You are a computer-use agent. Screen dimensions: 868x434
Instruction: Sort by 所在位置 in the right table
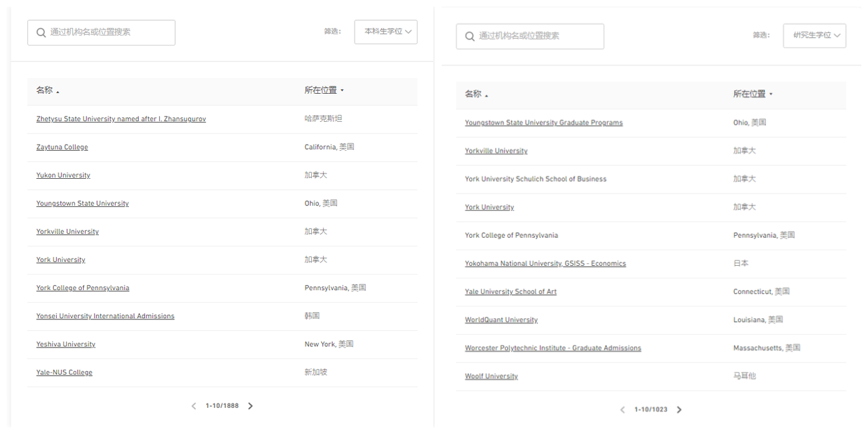753,94
